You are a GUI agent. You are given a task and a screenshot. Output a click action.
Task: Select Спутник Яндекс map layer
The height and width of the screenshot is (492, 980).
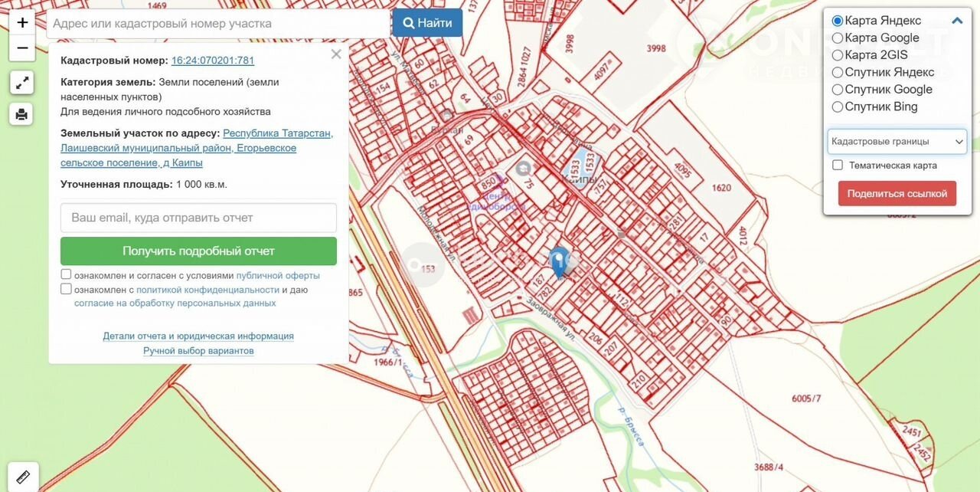[x=838, y=72]
